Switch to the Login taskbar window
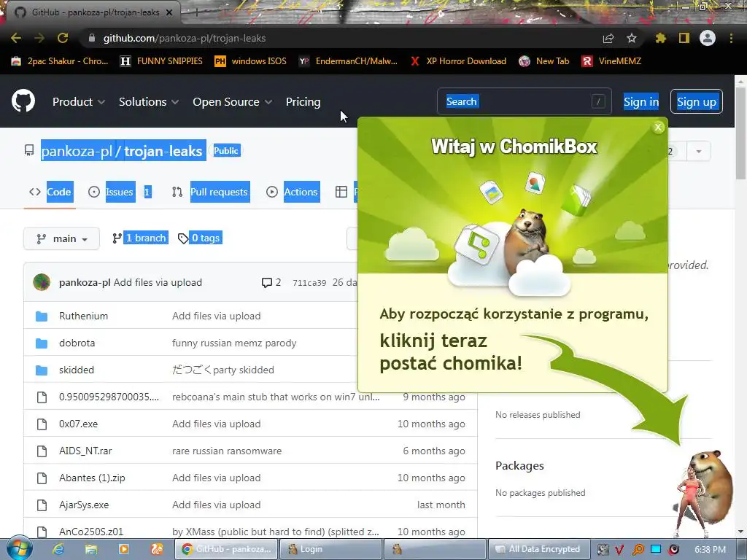 coord(330,549)
